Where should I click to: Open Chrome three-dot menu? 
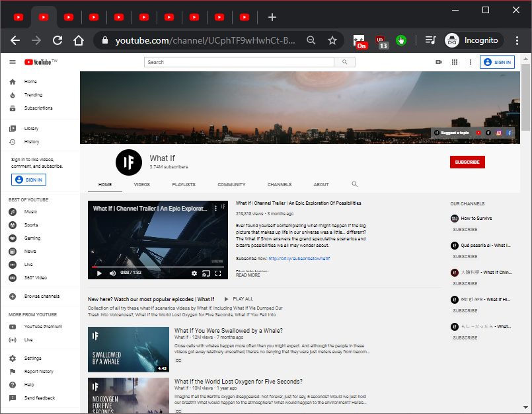(517, 41)
